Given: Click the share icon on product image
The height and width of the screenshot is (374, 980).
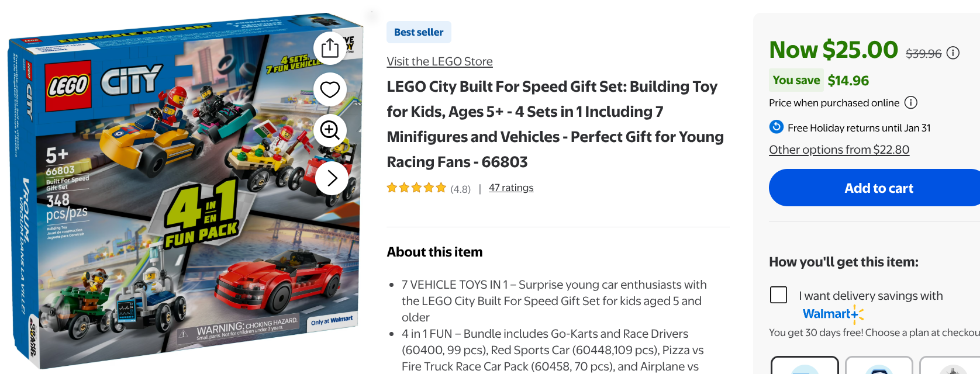Looking at the screenshot, I should click(330, 49).
